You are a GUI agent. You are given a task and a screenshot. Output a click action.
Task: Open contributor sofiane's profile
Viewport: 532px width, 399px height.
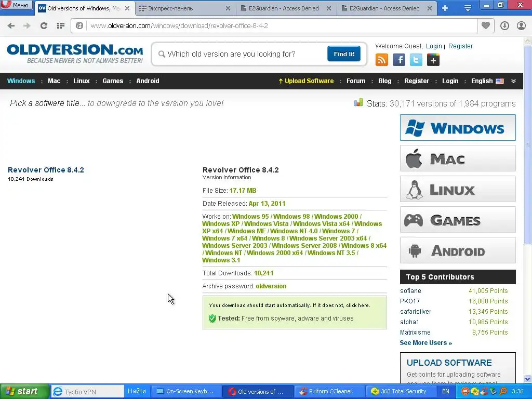(410, 291)
